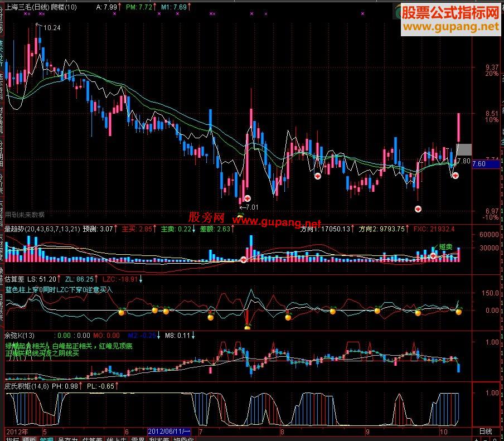Click the double purple x markers above July start
The width and height of the screenshot is (504, 441).
[212, 14]
